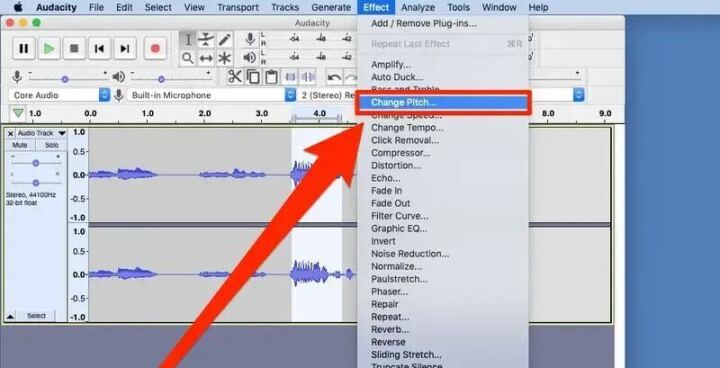Image resolution: width=720 pixels, height=368 pixels.
Task: Select the Selection (I-beam) tool
Action: pos(188,40)
